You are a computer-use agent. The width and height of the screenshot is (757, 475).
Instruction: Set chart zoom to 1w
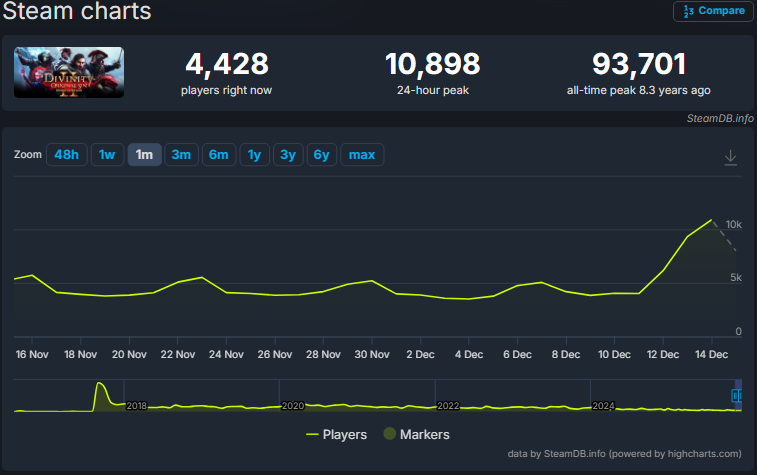(107, 154)
